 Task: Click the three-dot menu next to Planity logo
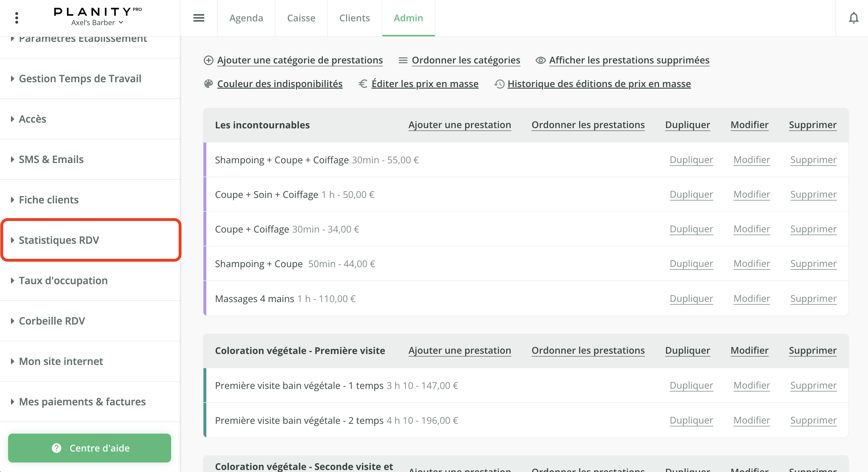click(16, 18)
